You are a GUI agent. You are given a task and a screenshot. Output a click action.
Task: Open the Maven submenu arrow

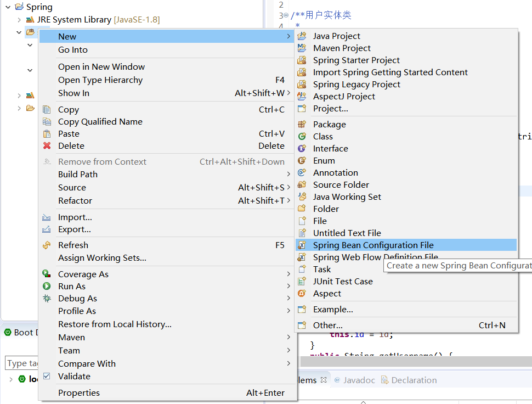click(x=288, y=337)
